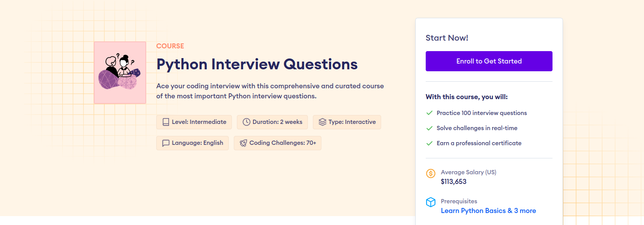This screenshot has width=644, height=225.
Task: Open the course thumbnail illustration
Action: 120,72
